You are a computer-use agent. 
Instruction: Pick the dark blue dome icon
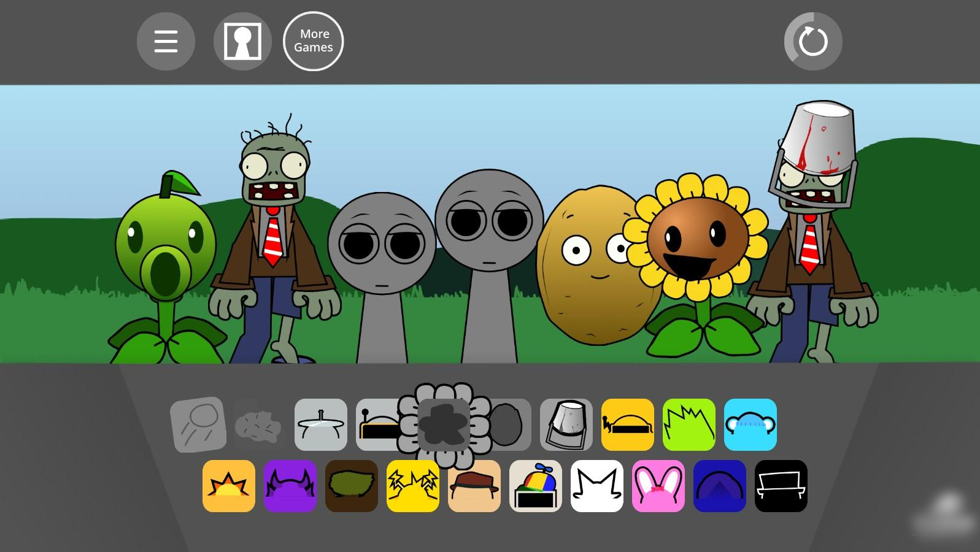point(720,486)
